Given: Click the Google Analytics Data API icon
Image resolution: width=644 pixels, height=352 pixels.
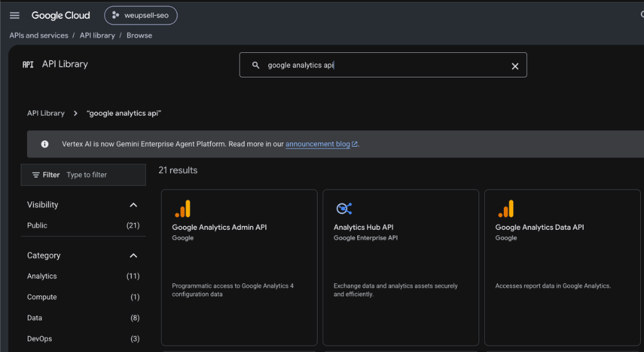Looking at the screenshot, I should tap(506, 208).
